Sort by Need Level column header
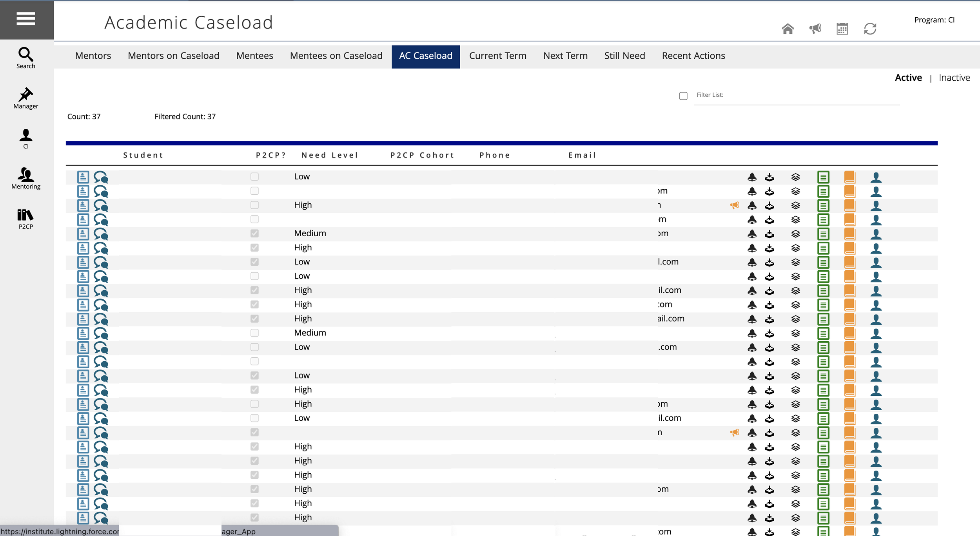The width and height of the screenshot is (980, 536). click(x=329, y=155)
